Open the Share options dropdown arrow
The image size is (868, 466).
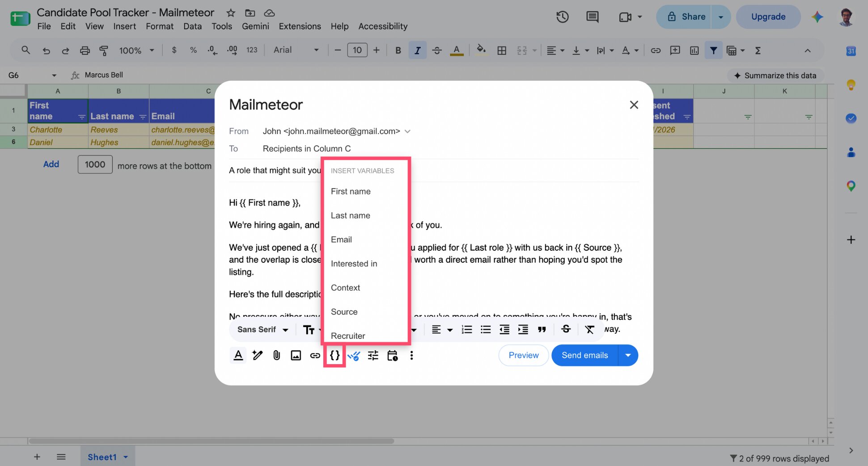[x=720, y=17]
